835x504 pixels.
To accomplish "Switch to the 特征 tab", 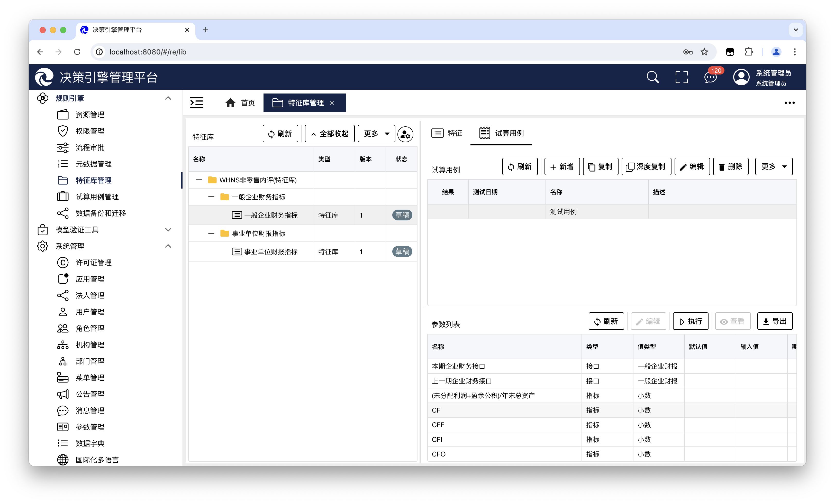I will [447, 133].
